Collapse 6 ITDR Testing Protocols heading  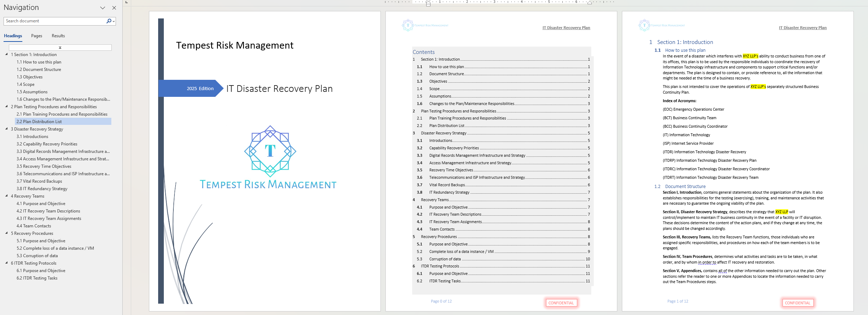coord(6,263)
